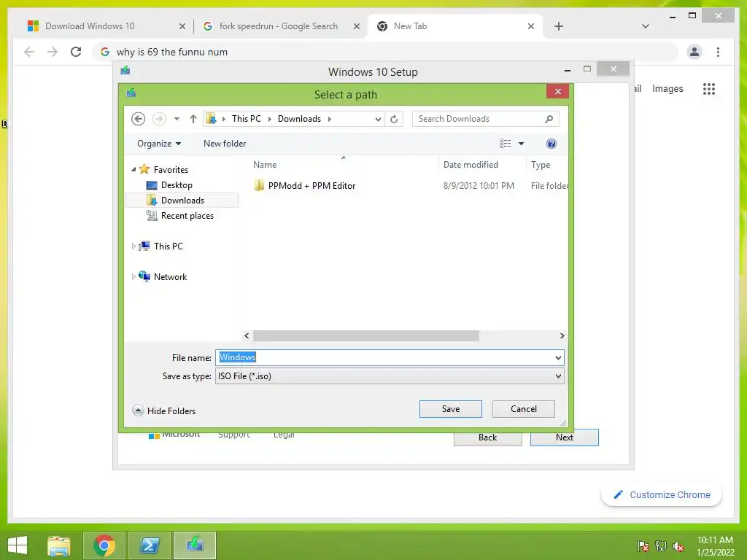Change the file view layout icon
The width and height of the screenshot is (747, 560).
pyautogui.click(x=505, y=144)
